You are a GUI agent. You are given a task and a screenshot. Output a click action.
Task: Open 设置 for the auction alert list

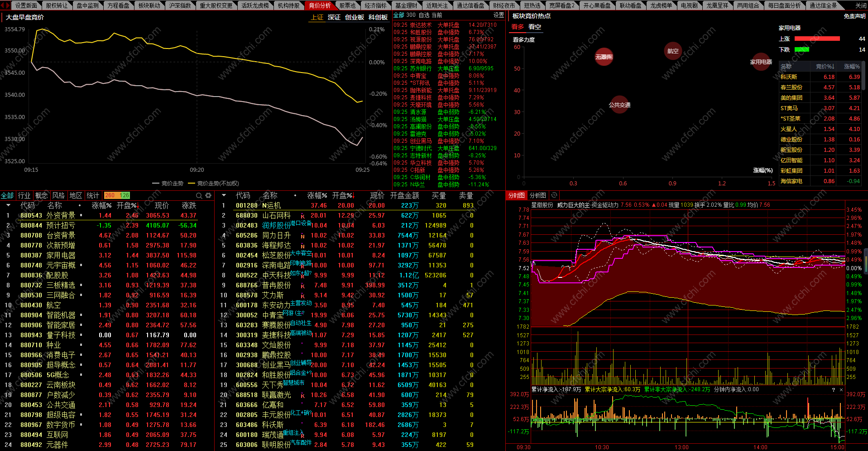pyautogui.click(x=499, y=15)
